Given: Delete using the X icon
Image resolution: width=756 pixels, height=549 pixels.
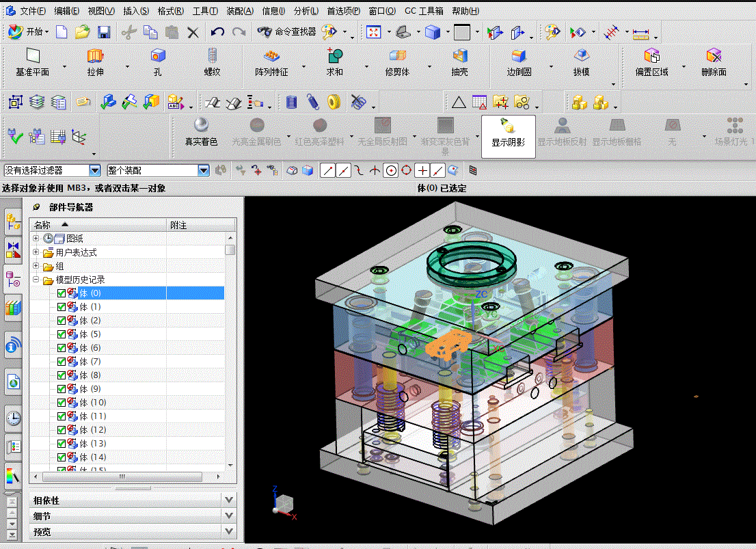Looking at the screenshot, I should (x=193, y=32).
